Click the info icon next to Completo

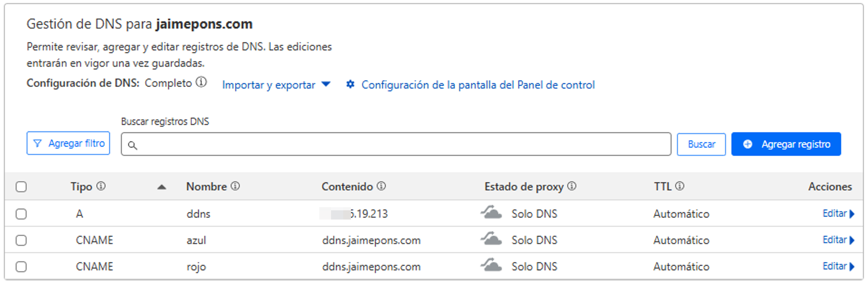point(202,82)
